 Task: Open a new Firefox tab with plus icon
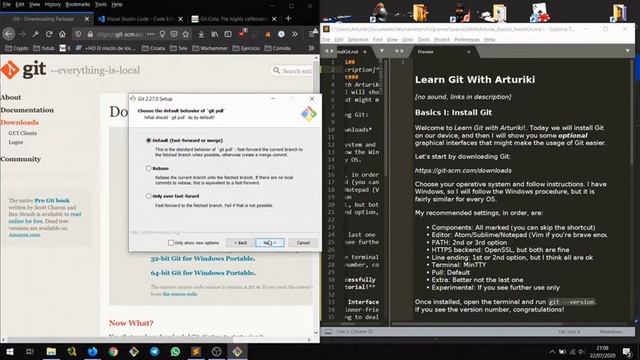click(288, 18)
